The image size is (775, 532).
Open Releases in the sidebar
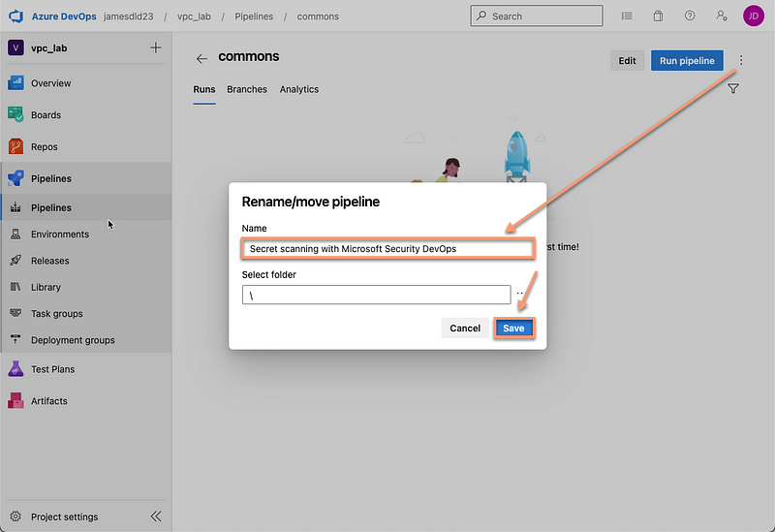pos(86,261)
